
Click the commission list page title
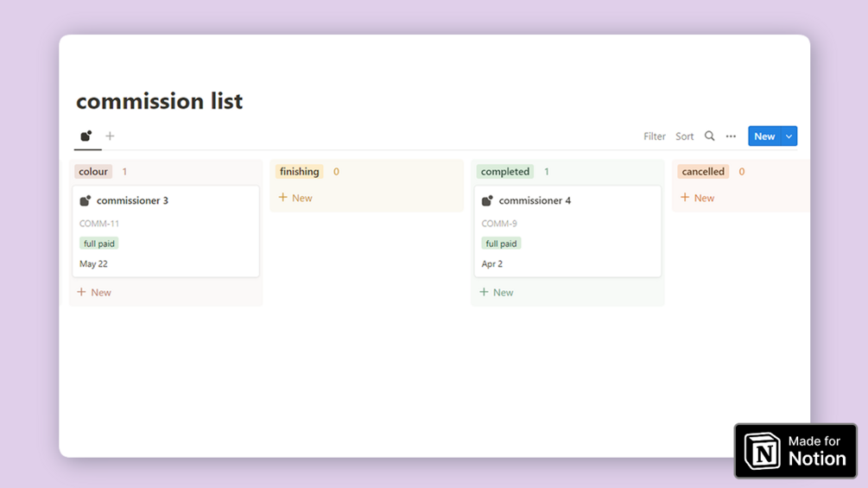pos(160,101)
